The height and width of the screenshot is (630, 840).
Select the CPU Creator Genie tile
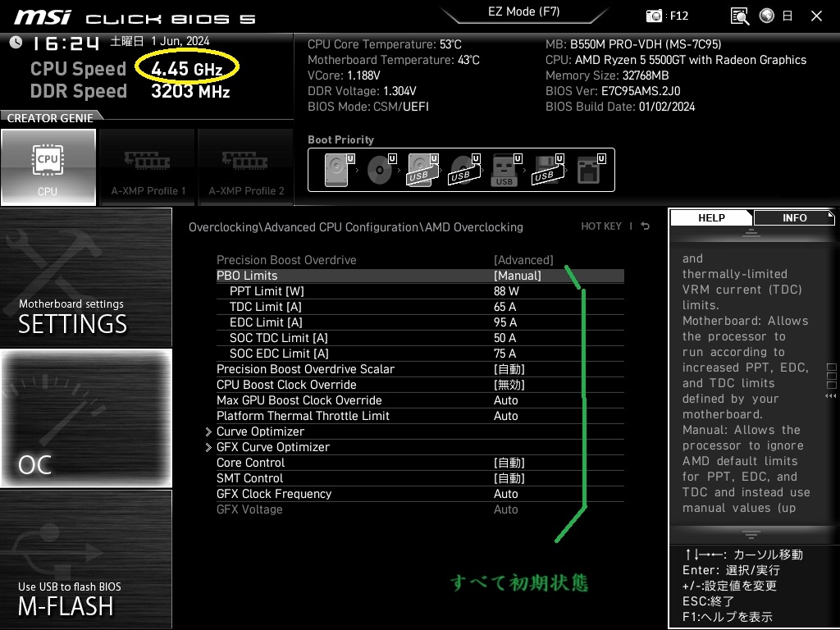tap(48, 167)
